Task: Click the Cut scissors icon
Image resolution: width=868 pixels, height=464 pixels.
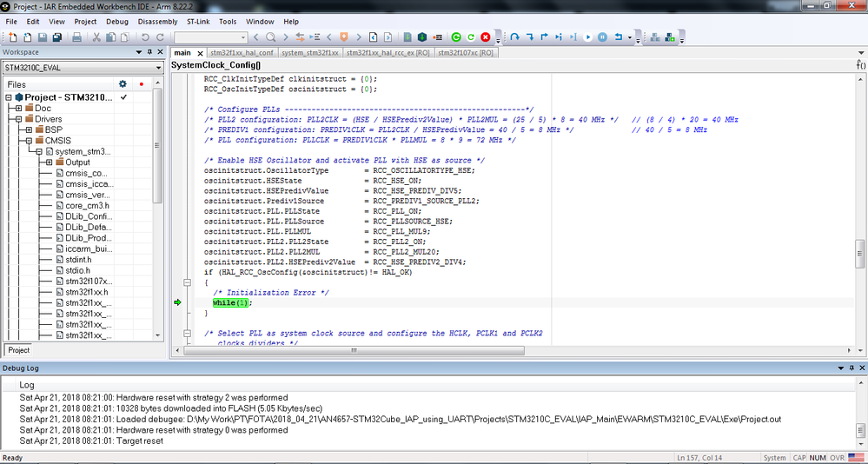Action: click(96, 37)
